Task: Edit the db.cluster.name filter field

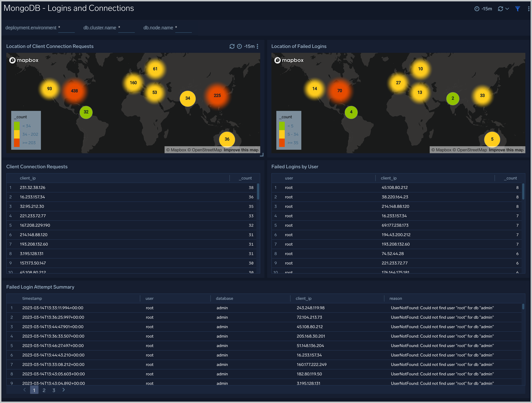Action: click(126, 28)
